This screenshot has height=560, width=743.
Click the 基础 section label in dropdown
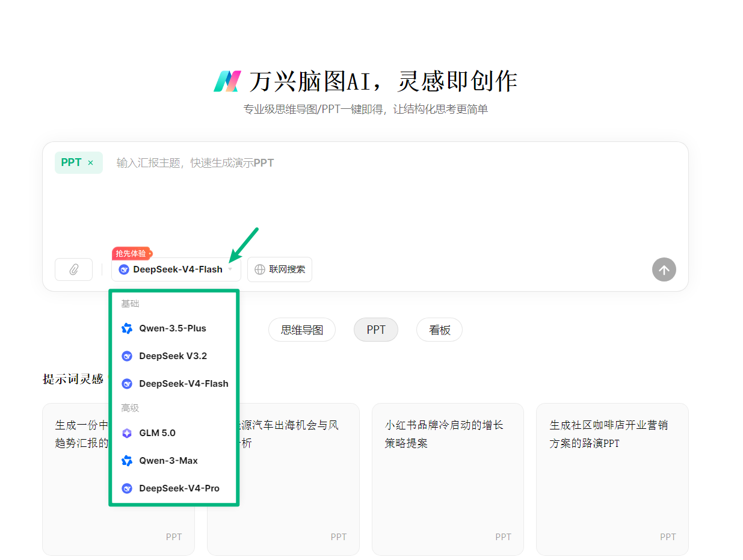[130, 304]
